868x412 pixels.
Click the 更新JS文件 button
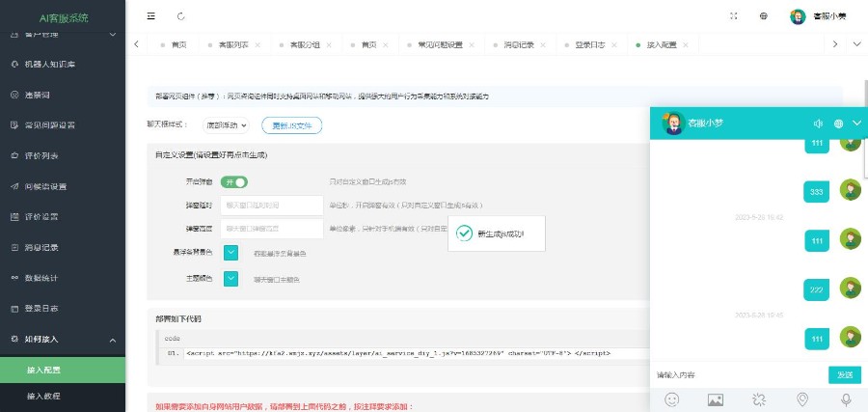(291, 125)
